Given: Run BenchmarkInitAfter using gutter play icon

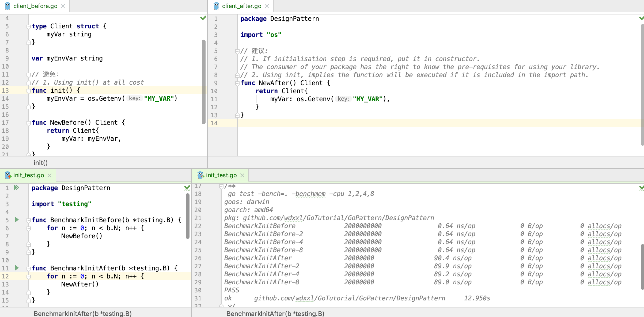Looking at the screenshot, I should coord(17,268).
